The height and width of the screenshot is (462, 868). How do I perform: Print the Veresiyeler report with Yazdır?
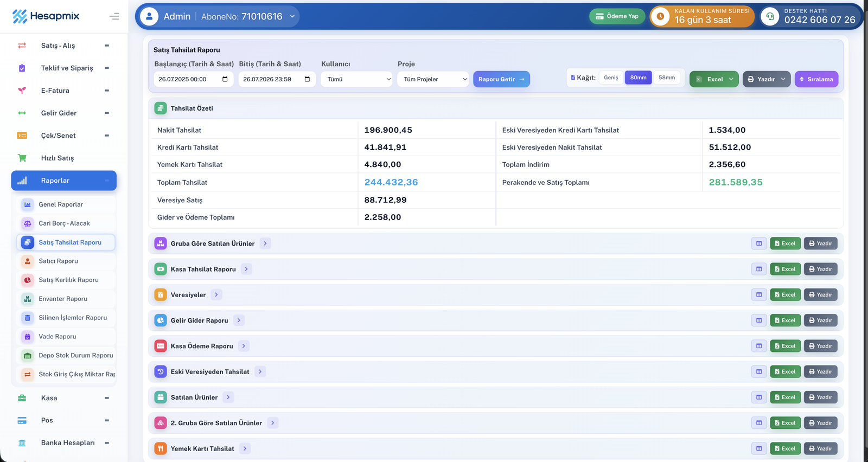click(820, 295)
